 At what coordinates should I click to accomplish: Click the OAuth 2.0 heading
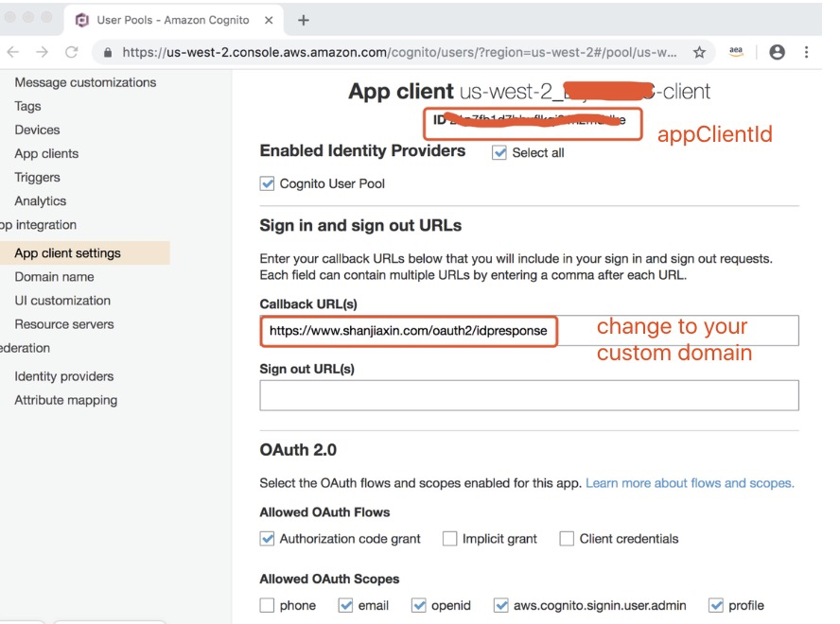tap(298, 450)
